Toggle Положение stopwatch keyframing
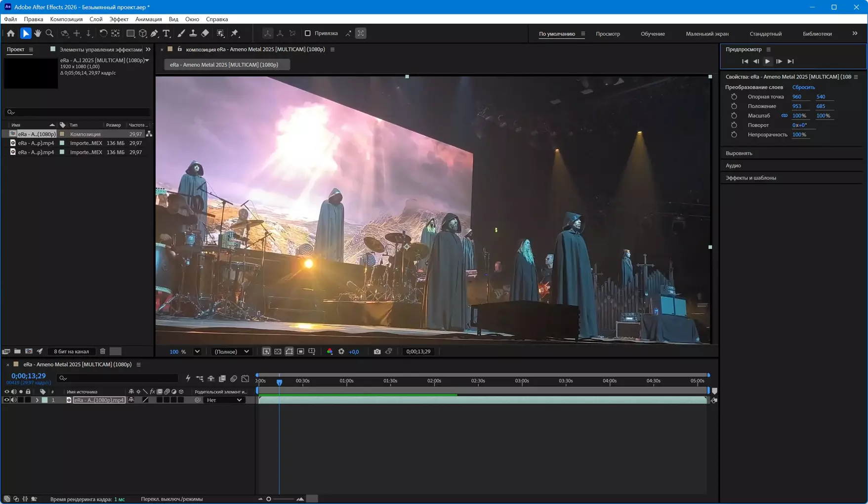This screenshot has width=868, height=504. [734, 106]
